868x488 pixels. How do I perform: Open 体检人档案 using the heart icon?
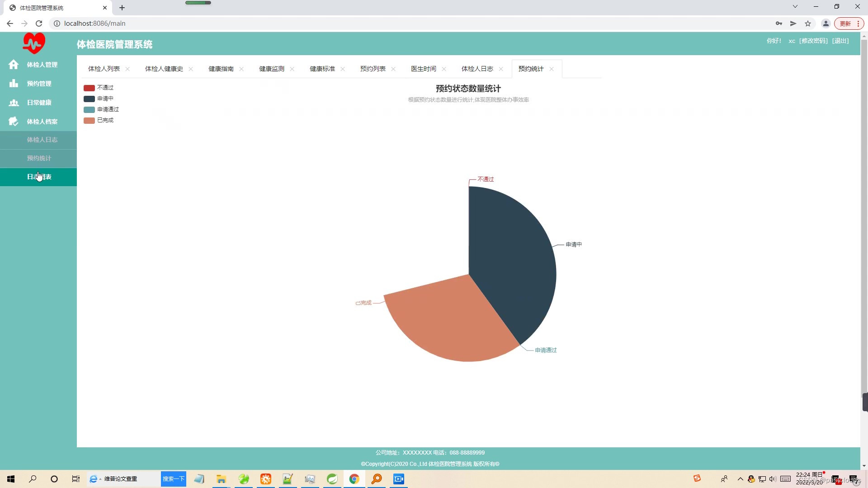[14, 121]
